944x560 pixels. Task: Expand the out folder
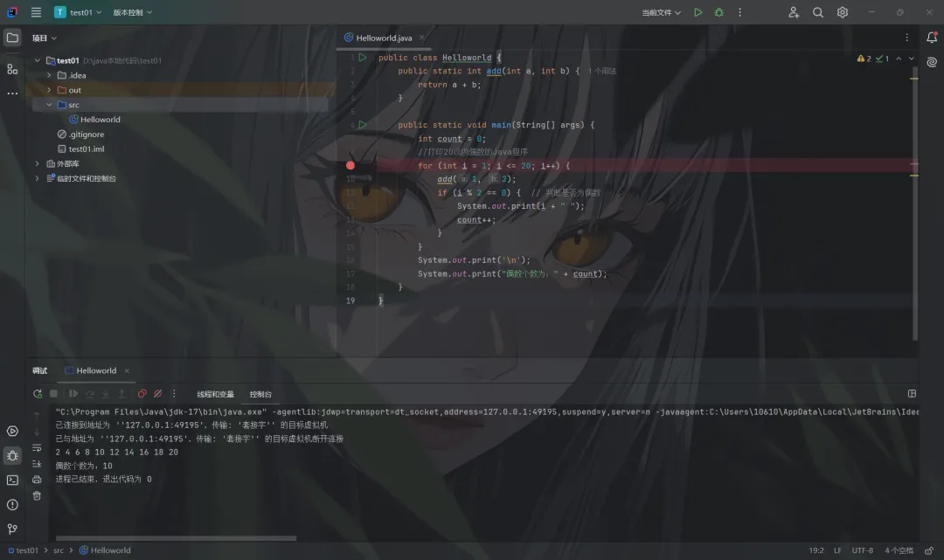click(x=49, y=90)
